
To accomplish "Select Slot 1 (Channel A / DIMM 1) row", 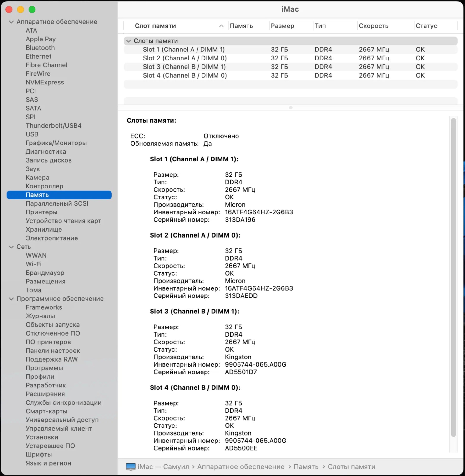I will point(184,50).
